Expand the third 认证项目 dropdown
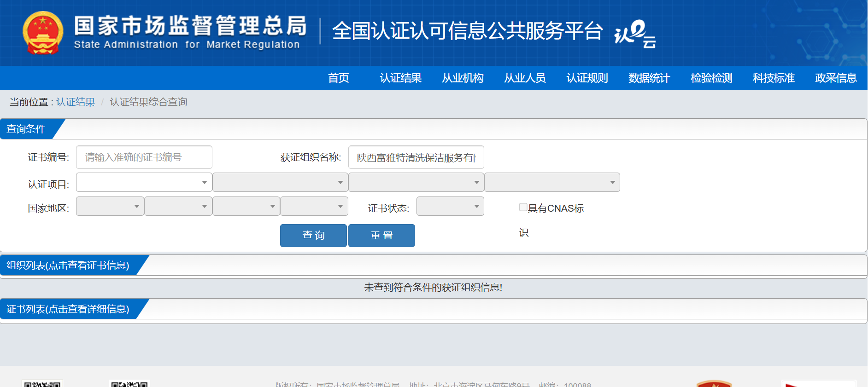This screenshot has width=868, height=387. coord(416,182)
